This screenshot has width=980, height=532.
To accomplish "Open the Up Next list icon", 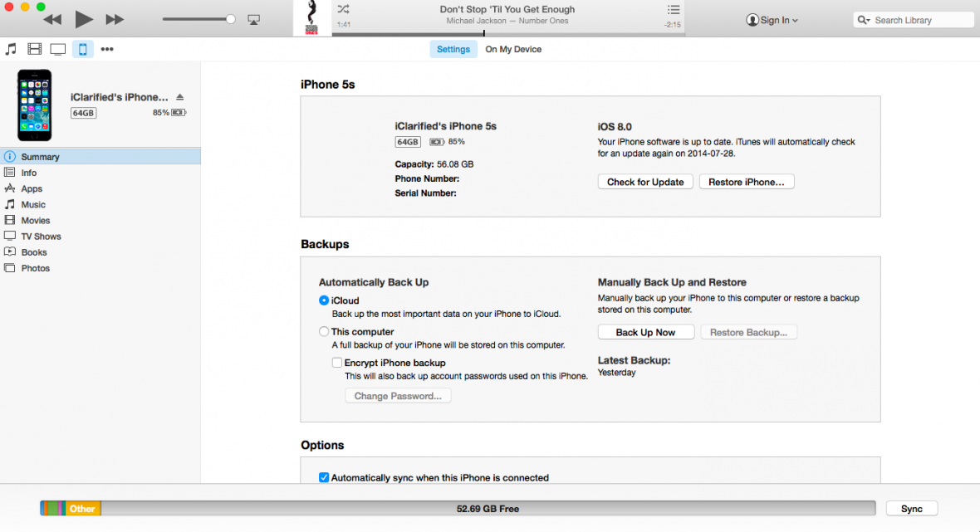I will click(673, 9).
